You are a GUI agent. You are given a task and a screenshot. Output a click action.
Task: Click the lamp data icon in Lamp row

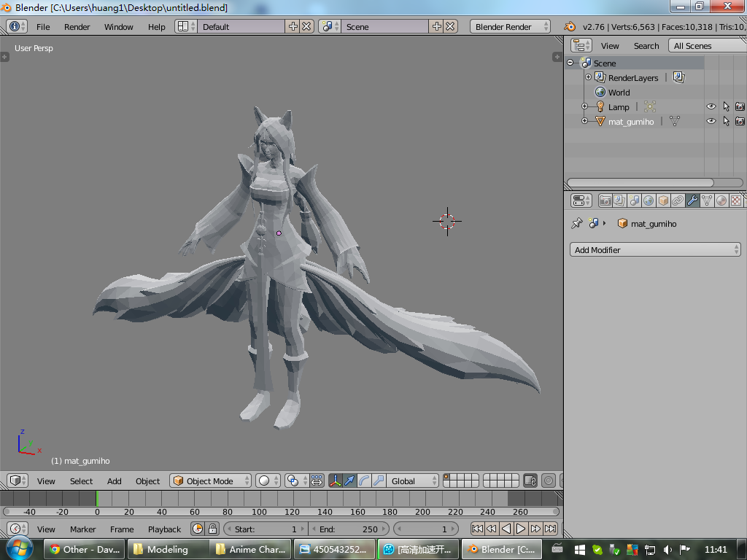(650, 106)
